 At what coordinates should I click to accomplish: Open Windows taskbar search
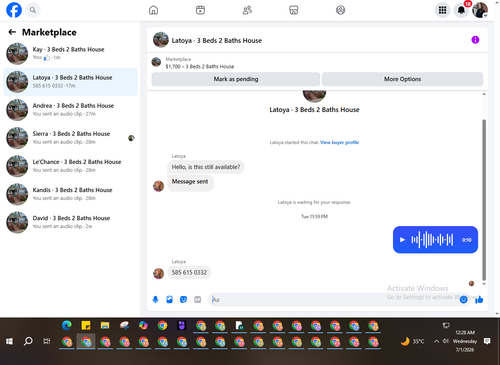[28, 341]
